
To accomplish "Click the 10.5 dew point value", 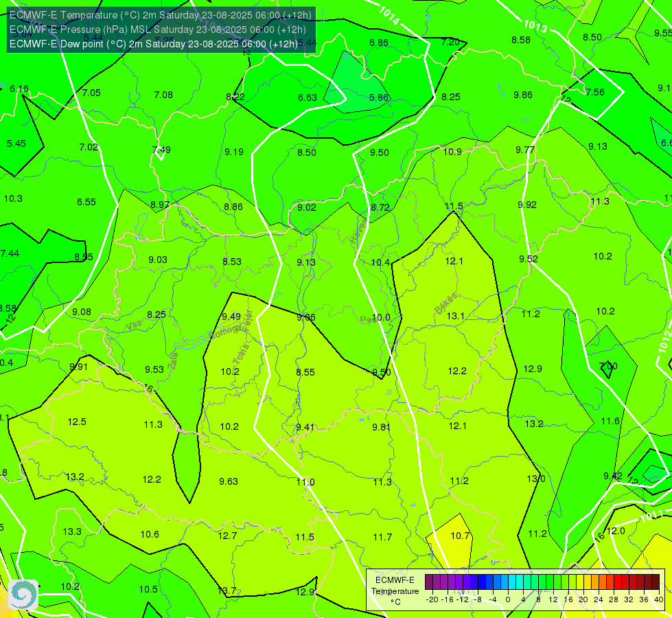I will [148, 589].
